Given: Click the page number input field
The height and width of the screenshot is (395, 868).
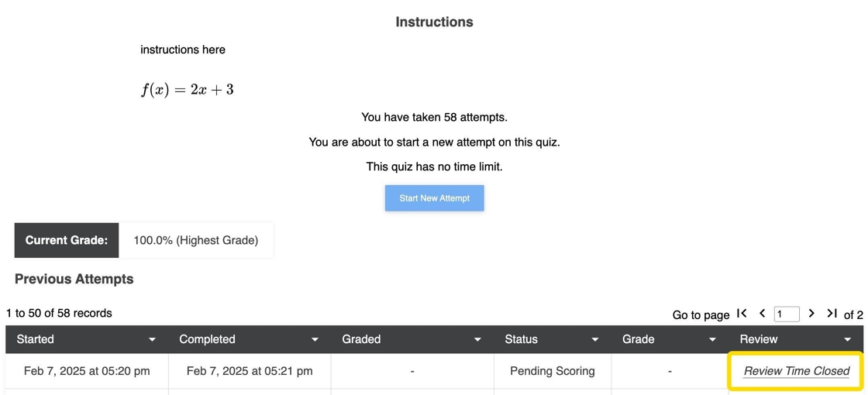Looking at the screenshot, I should tap(786, 314).
